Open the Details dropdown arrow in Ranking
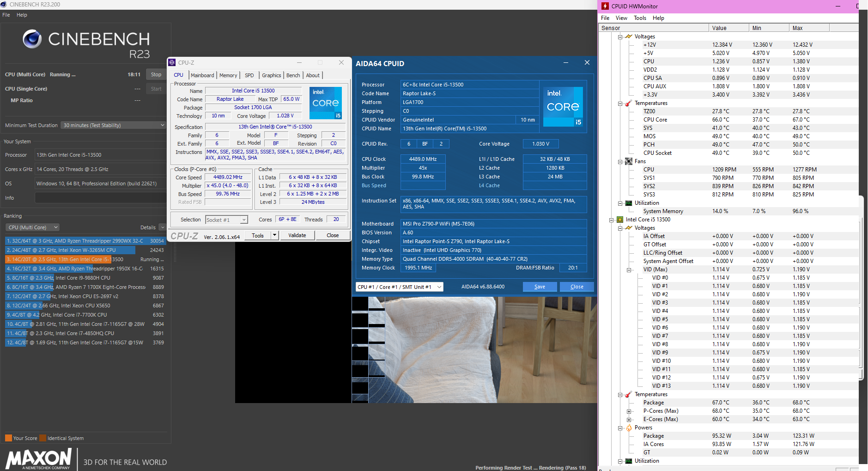868x471 pixels. pos(162,227)
